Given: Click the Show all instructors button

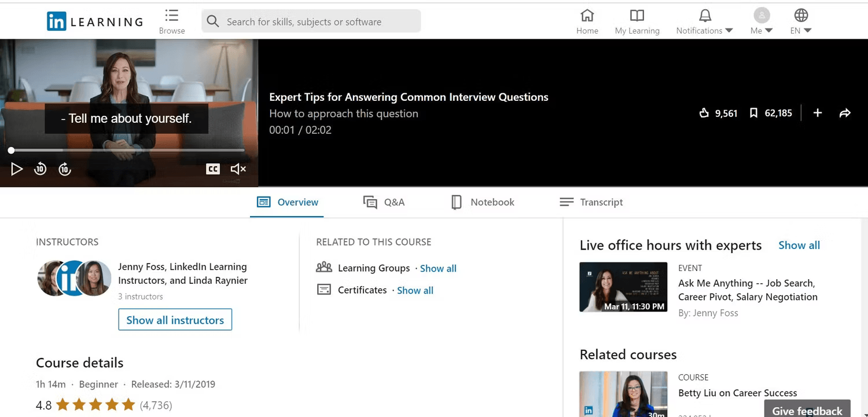Looking at the screenshot, I should click(x=175, y=320).
